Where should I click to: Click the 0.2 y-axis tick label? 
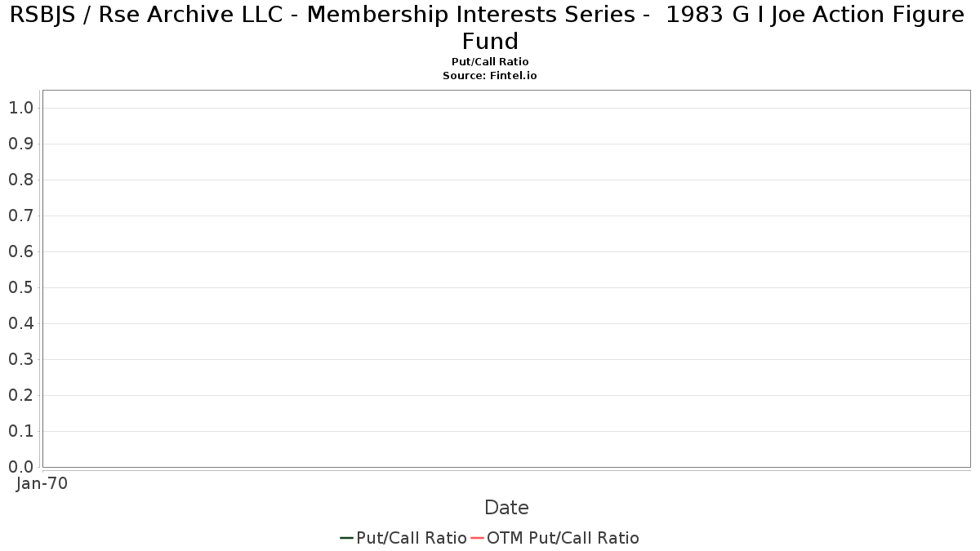coord(20,395)
